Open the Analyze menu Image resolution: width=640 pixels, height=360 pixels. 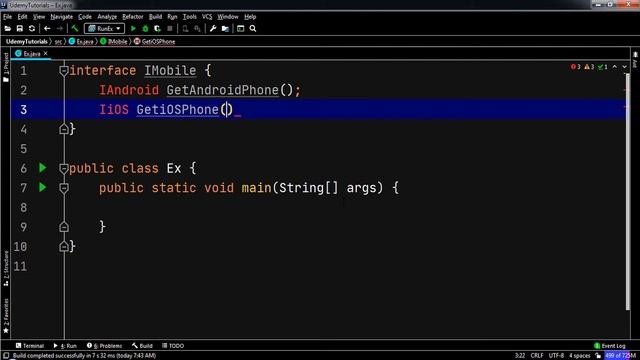coord(107,17)
